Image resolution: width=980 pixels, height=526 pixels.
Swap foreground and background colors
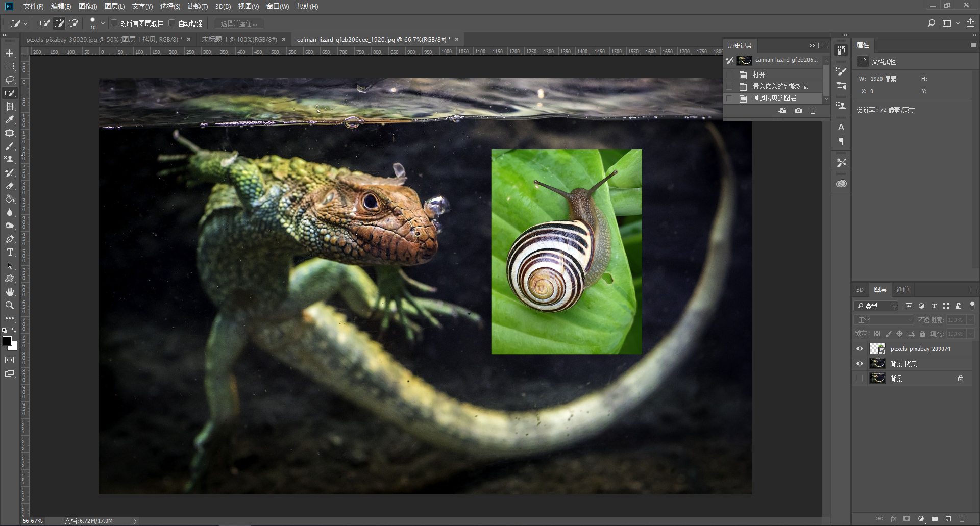tap(14, 331)
